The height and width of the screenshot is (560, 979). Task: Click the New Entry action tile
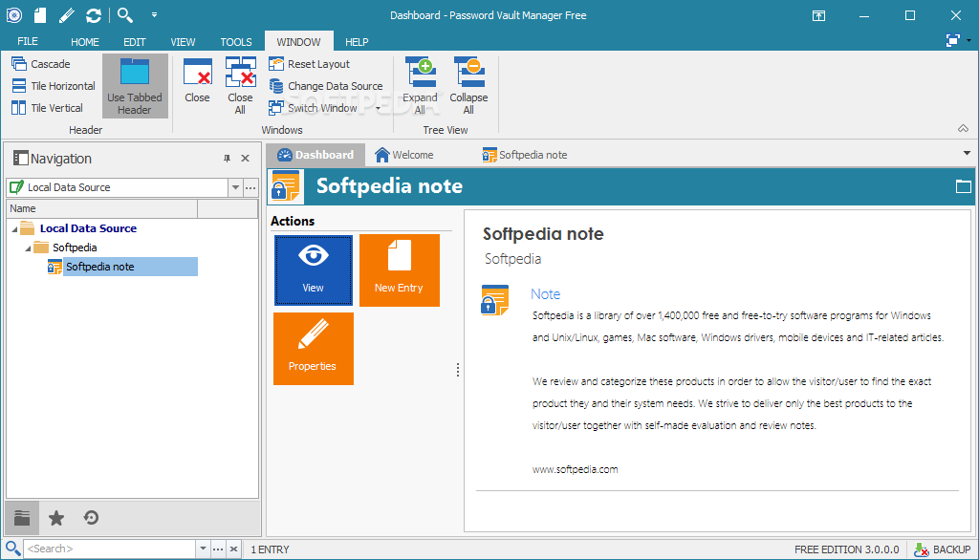[x=400, y=270]
